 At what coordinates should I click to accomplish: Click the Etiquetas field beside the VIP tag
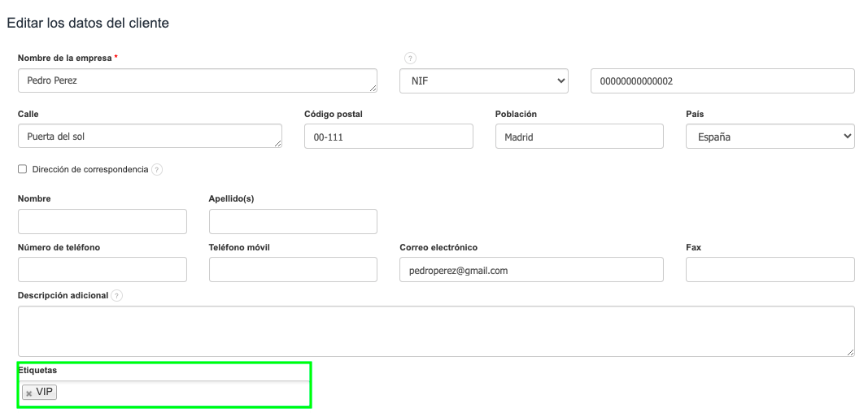click(179, 393)
